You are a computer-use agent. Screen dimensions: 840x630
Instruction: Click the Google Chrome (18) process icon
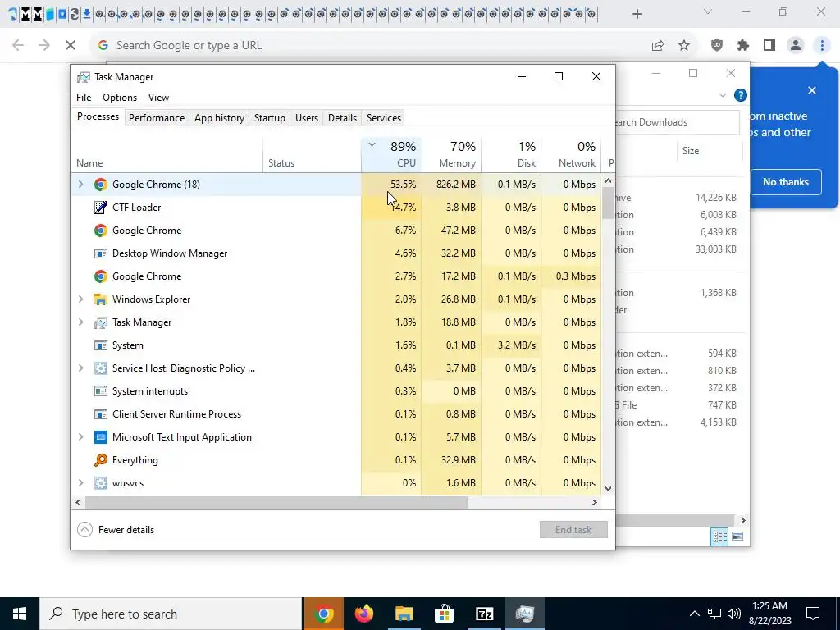tap(100, 185)
